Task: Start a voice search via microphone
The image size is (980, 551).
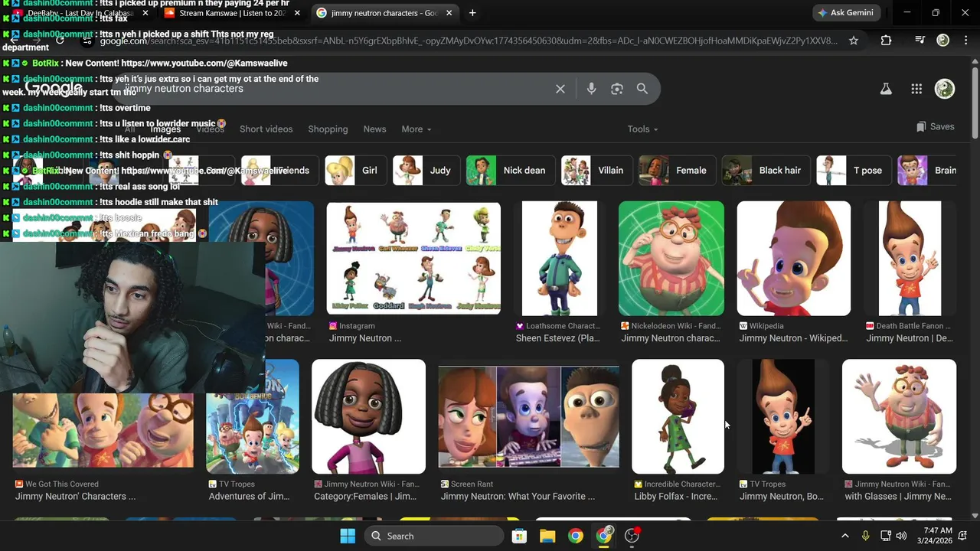Action: (591, 89)
